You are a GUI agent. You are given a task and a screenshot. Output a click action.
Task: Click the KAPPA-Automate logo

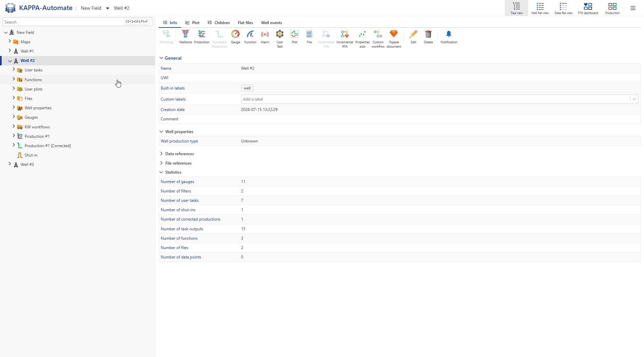coord(10,8)
